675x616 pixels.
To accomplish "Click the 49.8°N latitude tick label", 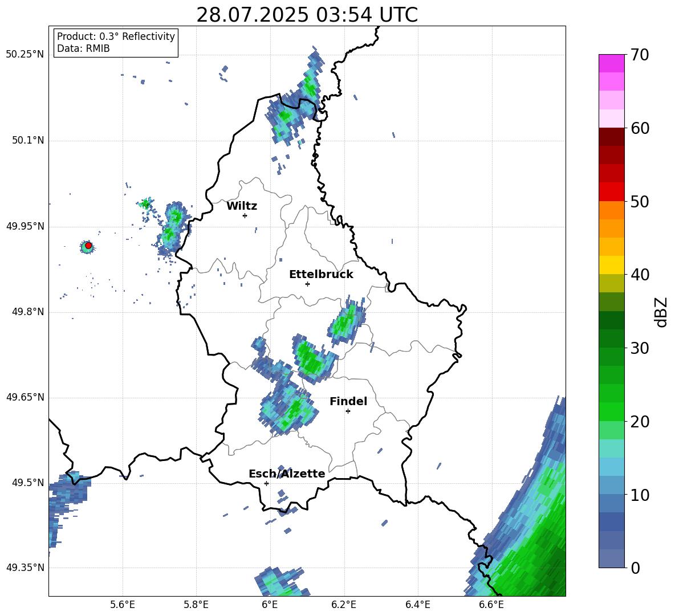I will tap(27, 312).
